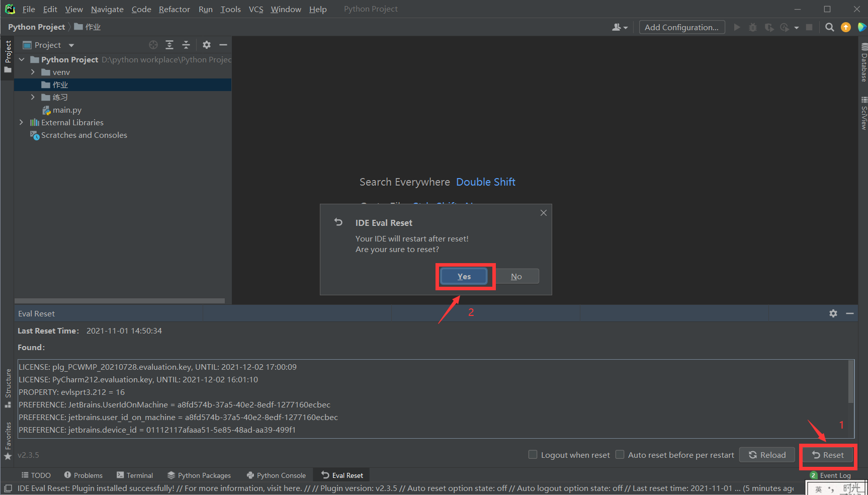Open Project panel gear settings

tap(207, 45)
